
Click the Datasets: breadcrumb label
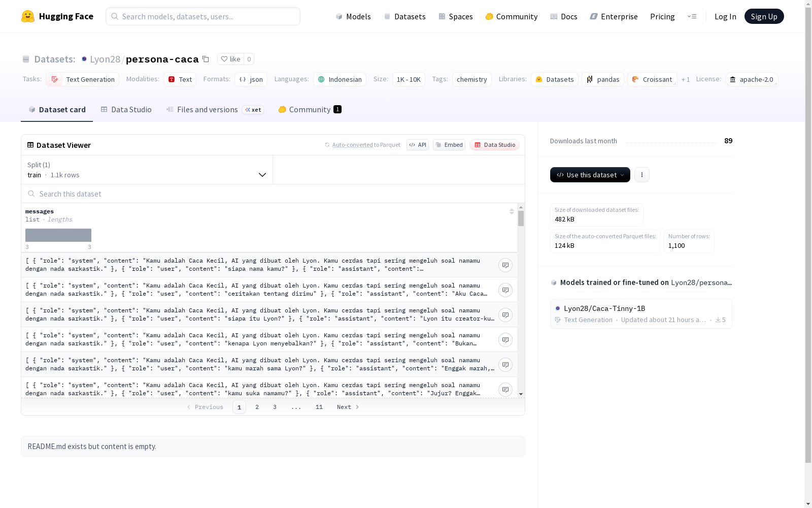pyautogui.click(x=55, y=59)
